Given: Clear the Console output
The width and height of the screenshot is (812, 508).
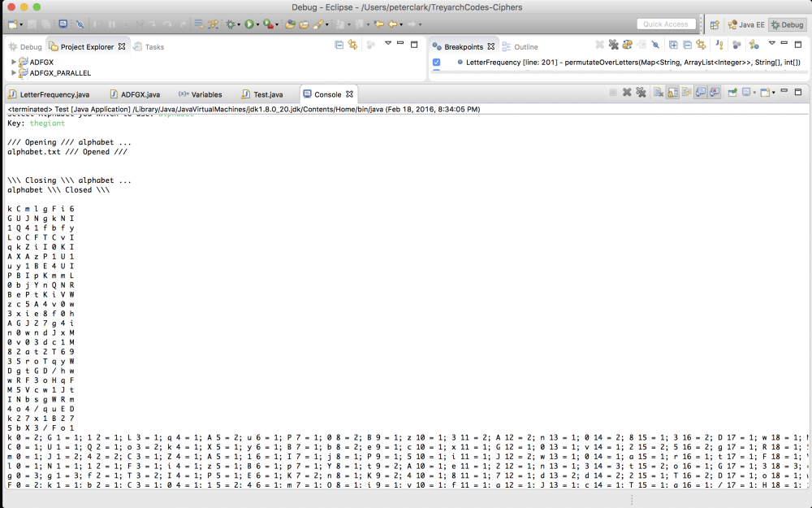Looking at the screenshot, I should 659,93.
